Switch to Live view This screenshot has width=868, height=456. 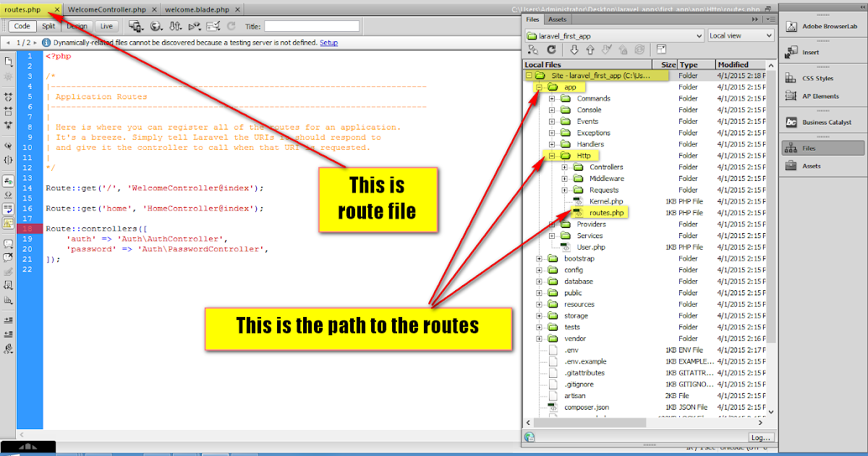106,26
